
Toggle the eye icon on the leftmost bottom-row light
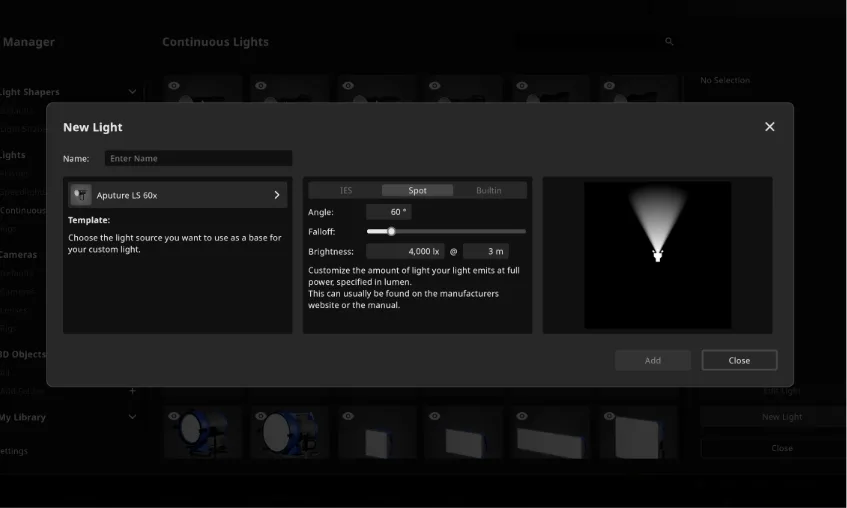(174, 416)
